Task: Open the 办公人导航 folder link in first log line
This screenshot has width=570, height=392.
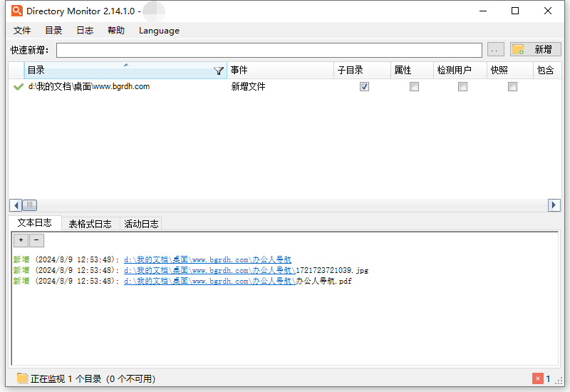Action: click(x=207, y=259)
